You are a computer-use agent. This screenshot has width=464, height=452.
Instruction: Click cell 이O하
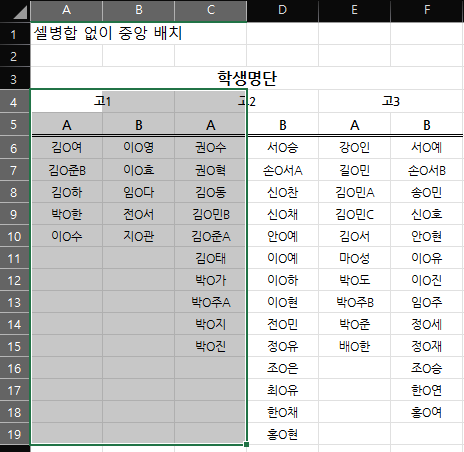click(282, 280)
